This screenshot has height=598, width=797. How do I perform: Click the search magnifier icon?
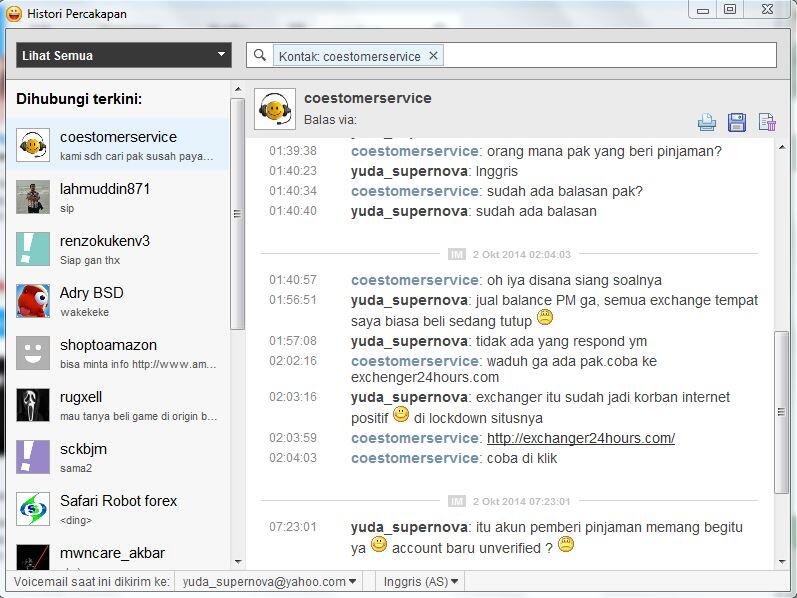point(260,55)
